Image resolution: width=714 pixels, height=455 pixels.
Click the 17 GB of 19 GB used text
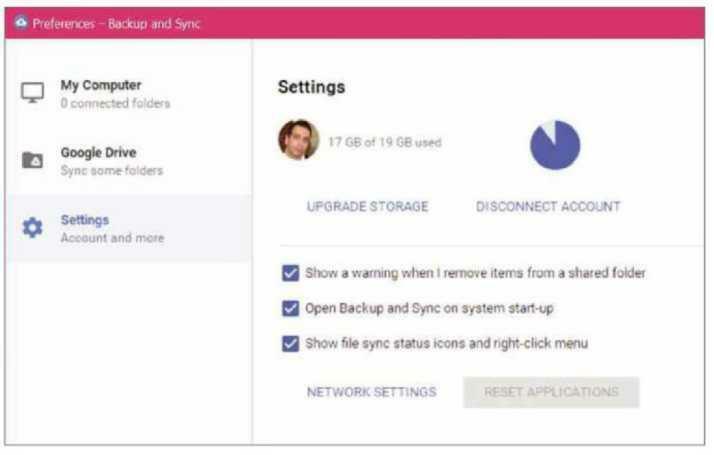[385, 142]
